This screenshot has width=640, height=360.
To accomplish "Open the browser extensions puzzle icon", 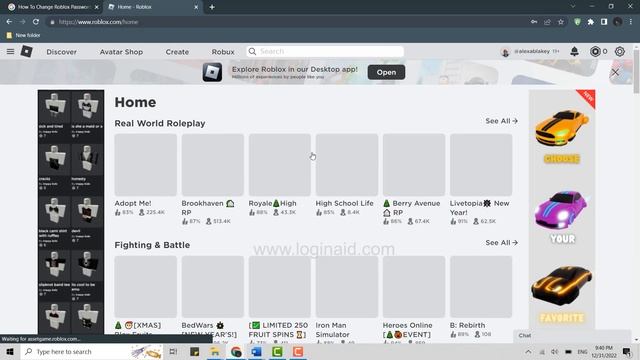I will coord(591,22).
